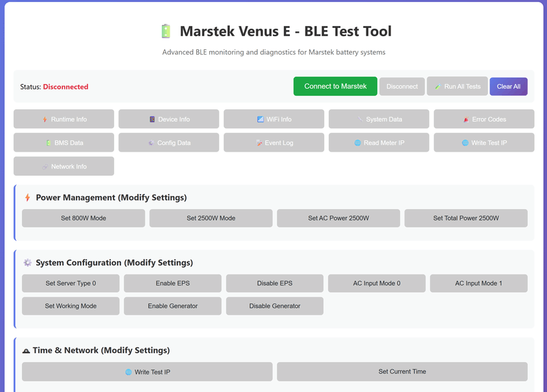Click the globe icon on Read Meter IP
This screenshot has width=547, height=392.
[358, 143]
